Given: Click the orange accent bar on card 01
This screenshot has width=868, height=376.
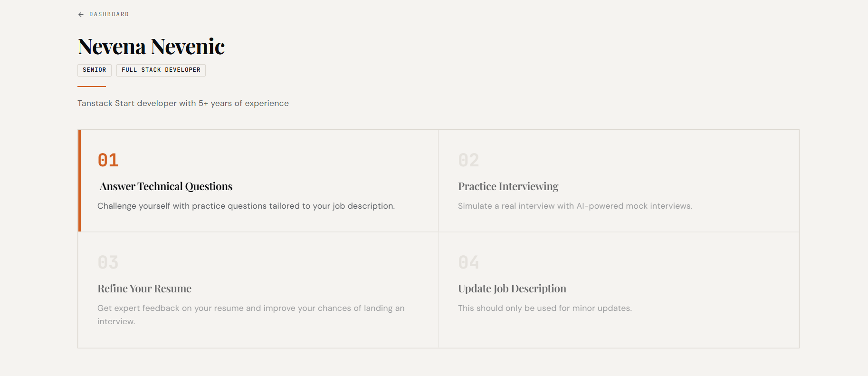Looking at the screenshot, I should tap(79, 181).
